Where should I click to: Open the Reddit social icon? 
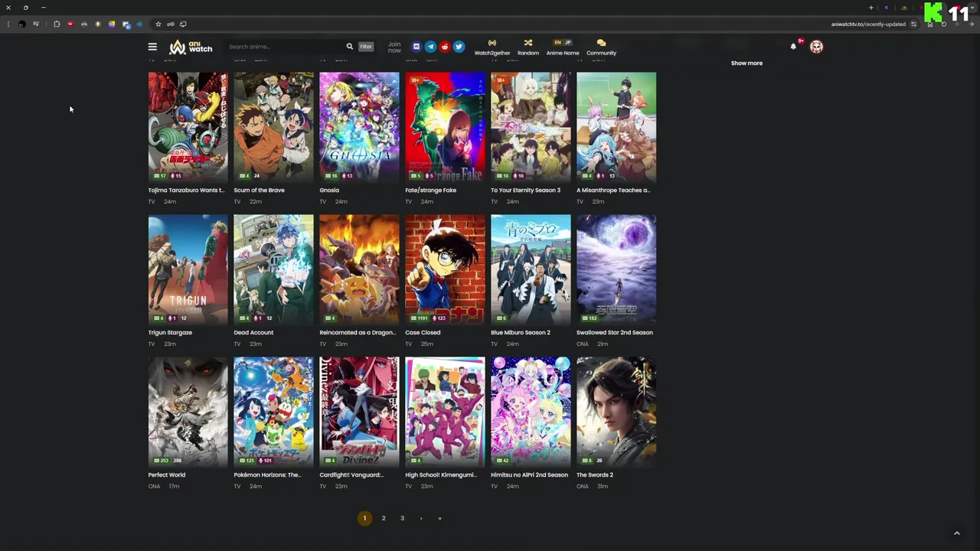445,47
